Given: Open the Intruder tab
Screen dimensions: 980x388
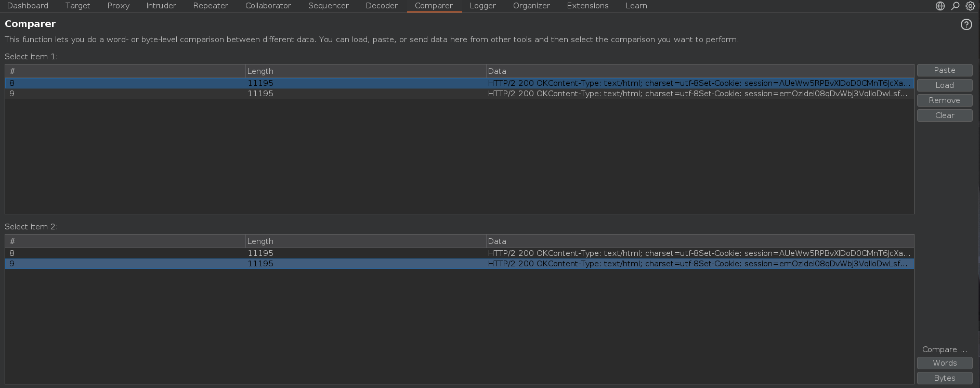Looking at the screenshot, I should click(161, 6).
